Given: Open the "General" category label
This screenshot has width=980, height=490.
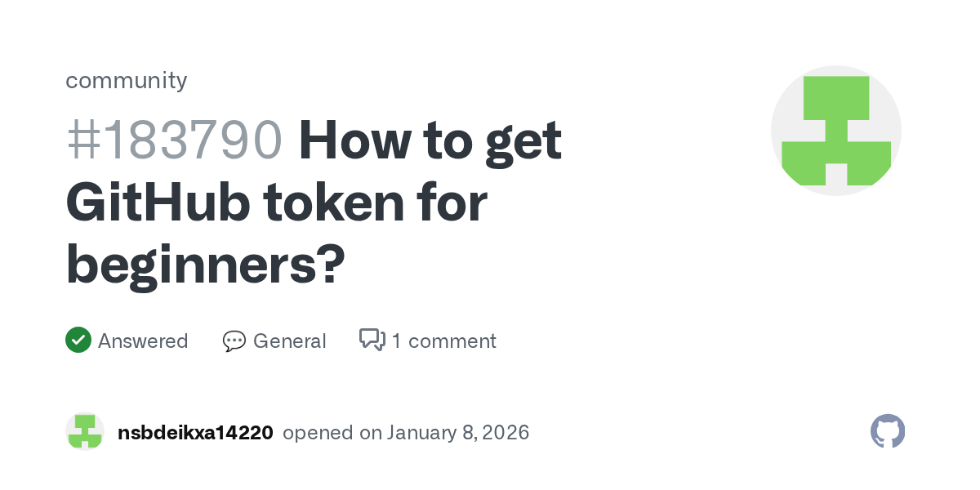Looking at the screenshot, I should coord(289,341).
